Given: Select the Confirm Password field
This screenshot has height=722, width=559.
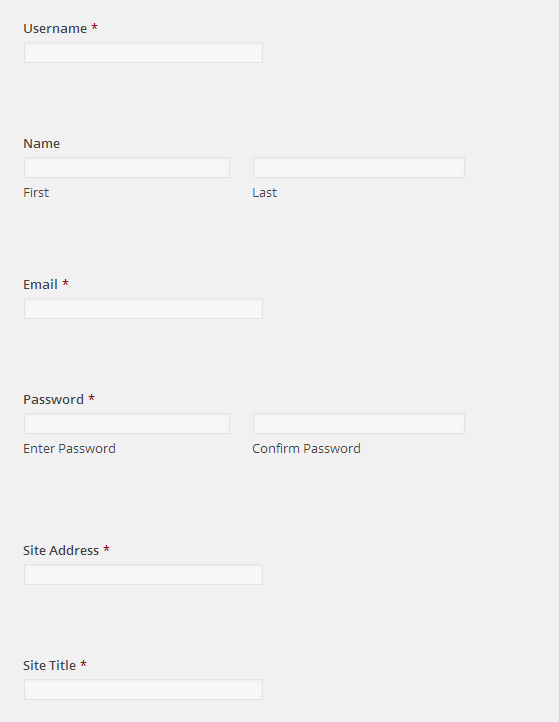Looking at the screenshot, I should pyautogui.click(x=359, y=424).
